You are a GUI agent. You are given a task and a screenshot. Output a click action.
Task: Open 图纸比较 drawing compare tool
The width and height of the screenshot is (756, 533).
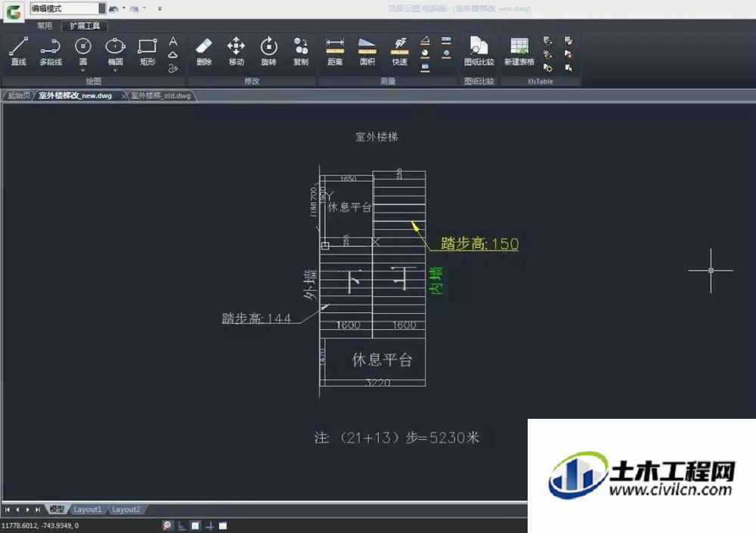[x=479, y=51]
